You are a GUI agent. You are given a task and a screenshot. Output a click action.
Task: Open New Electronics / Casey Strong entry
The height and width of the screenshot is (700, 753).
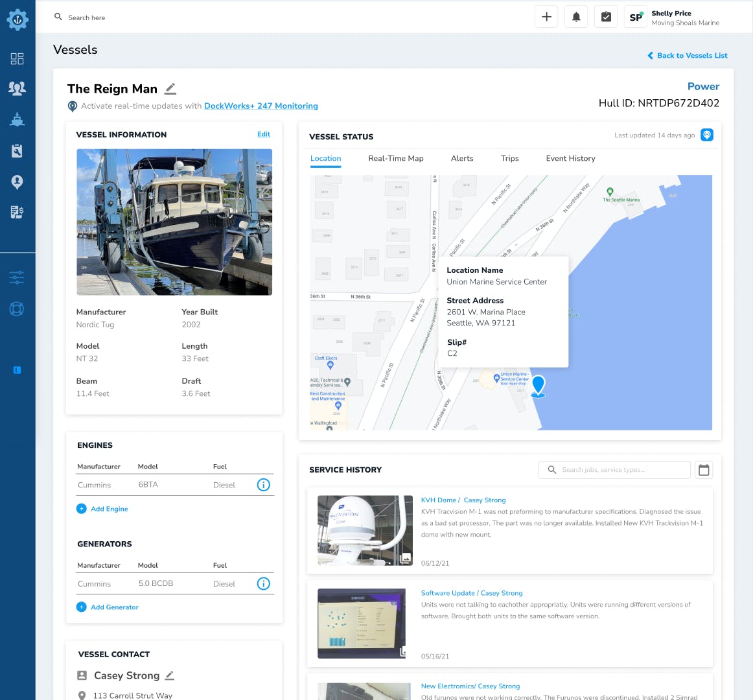[470, 686]
